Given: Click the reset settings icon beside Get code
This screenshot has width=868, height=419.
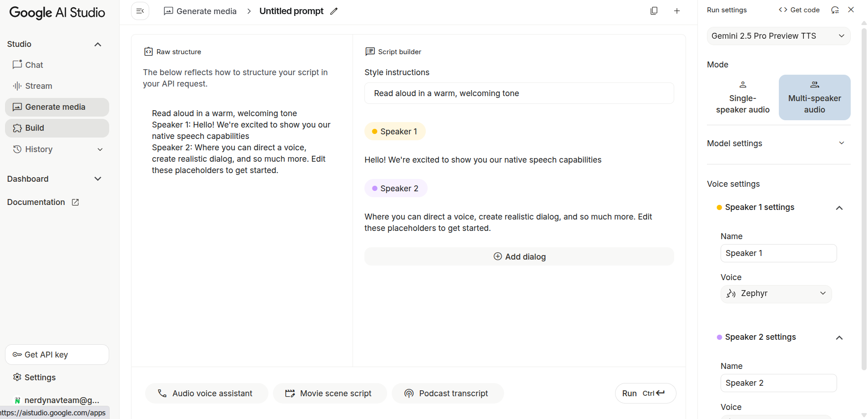Looking at the screenshot, I should coord(835,10).
